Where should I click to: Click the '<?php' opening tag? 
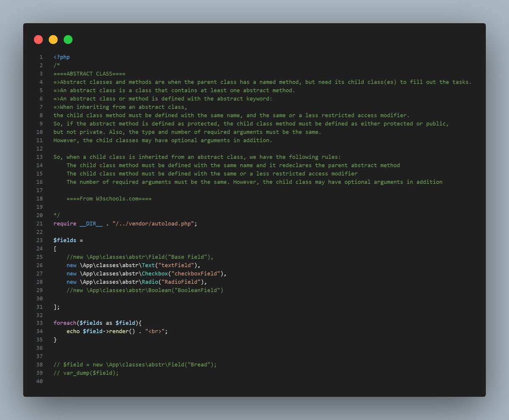click(x=62, y=57)
